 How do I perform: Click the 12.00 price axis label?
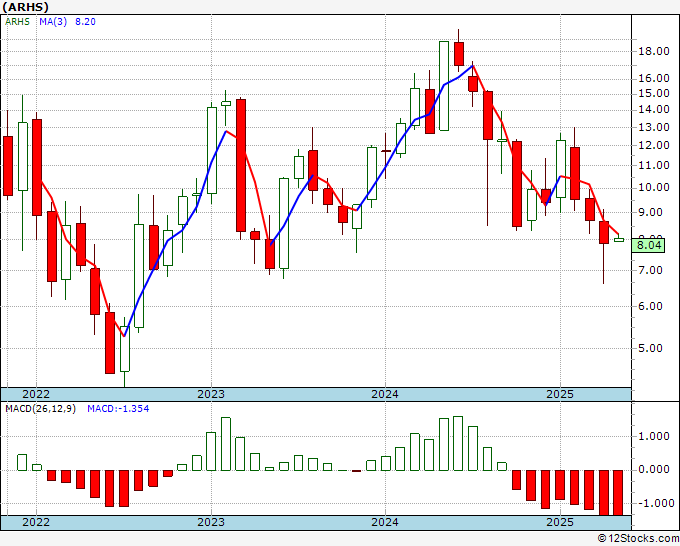tap(654, 146)
